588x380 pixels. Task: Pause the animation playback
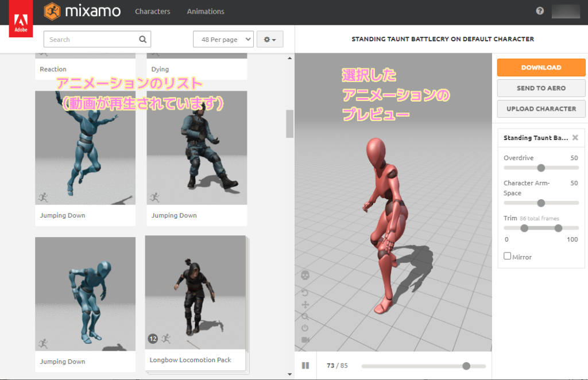pyautogui.click(x=305, y=365)
